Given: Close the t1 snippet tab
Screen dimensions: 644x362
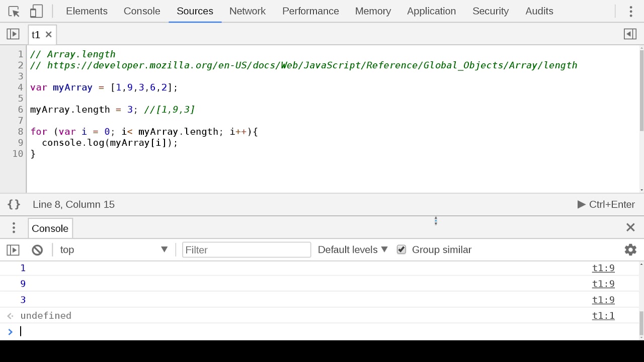Looking at the screenshot, I should pyautogui.click(x=48, y=34).
